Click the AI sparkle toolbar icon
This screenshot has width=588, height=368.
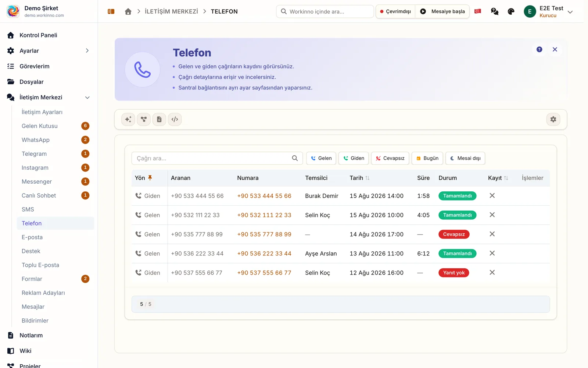[128, 119]
